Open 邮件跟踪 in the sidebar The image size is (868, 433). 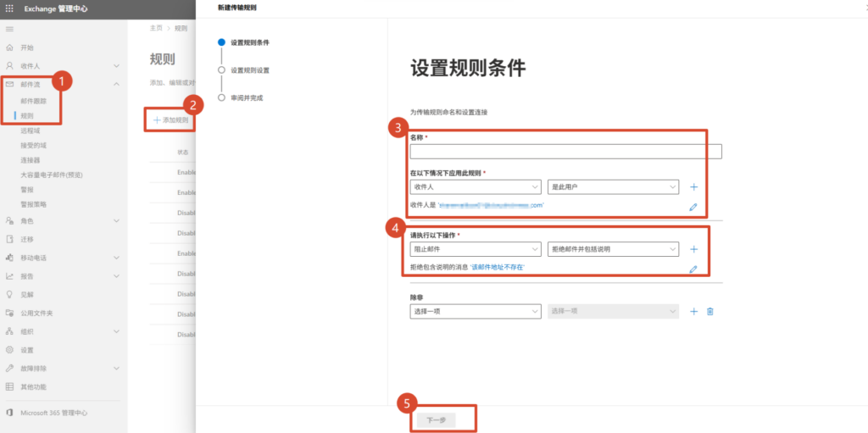tap(34, 101)
